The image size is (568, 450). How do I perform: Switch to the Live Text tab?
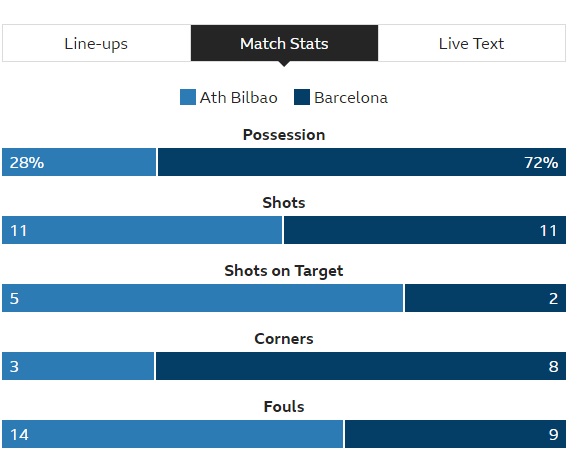[471, 43]
